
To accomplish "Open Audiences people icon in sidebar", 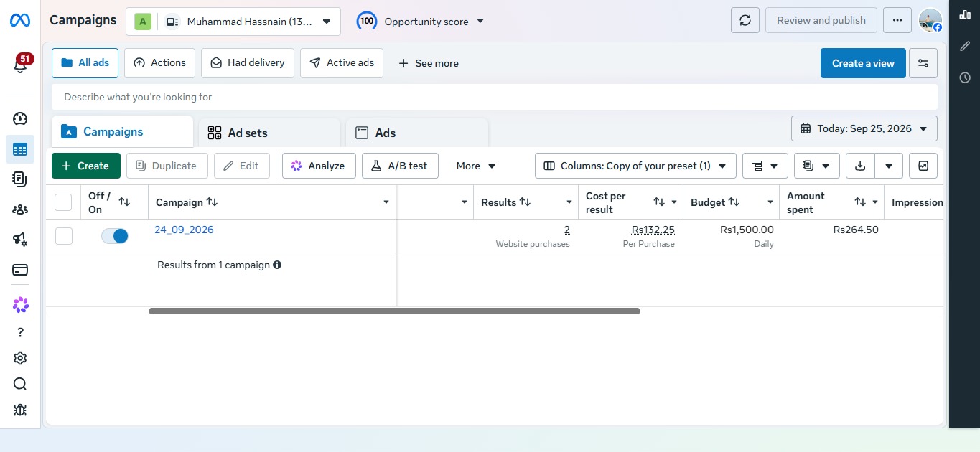I will [20, 209].
